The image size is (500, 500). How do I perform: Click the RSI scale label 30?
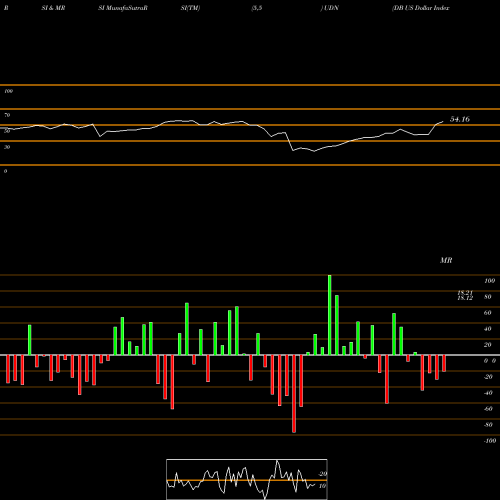coord(7,147)
